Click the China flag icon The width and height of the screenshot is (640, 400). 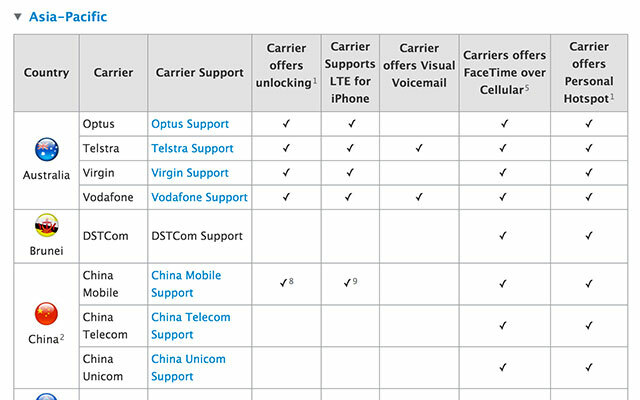(47, 313)
